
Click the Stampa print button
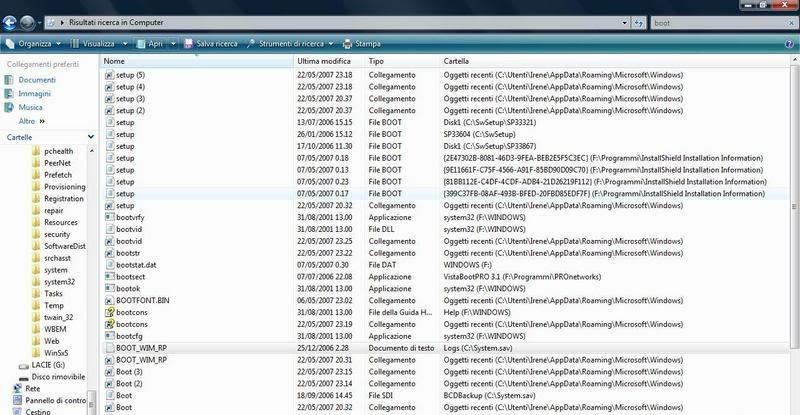tap(361, 44)
